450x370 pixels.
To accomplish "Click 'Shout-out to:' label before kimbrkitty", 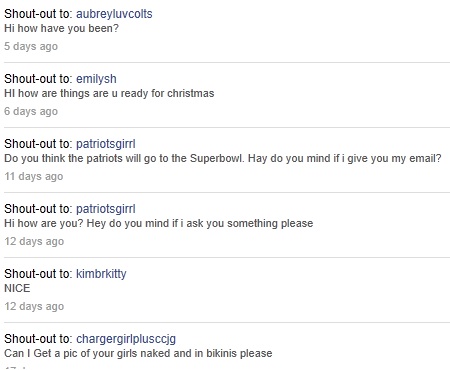I will [38, 274].
